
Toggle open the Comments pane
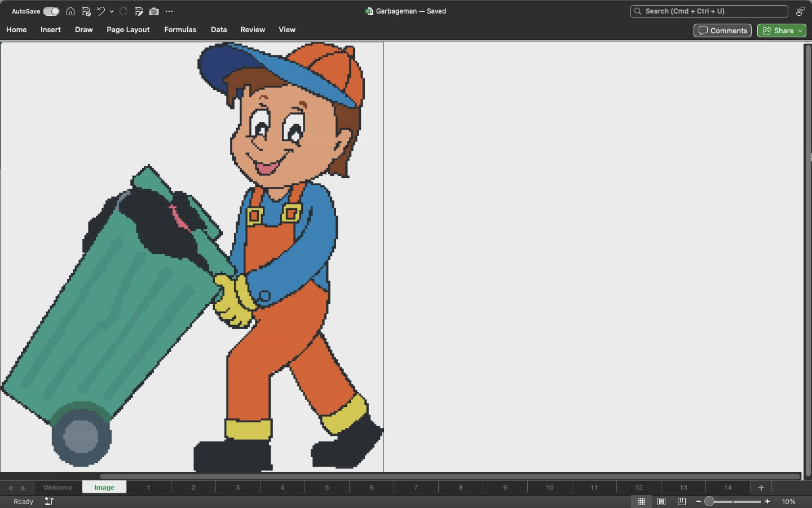pyautogui.click(x=722, y=30)
